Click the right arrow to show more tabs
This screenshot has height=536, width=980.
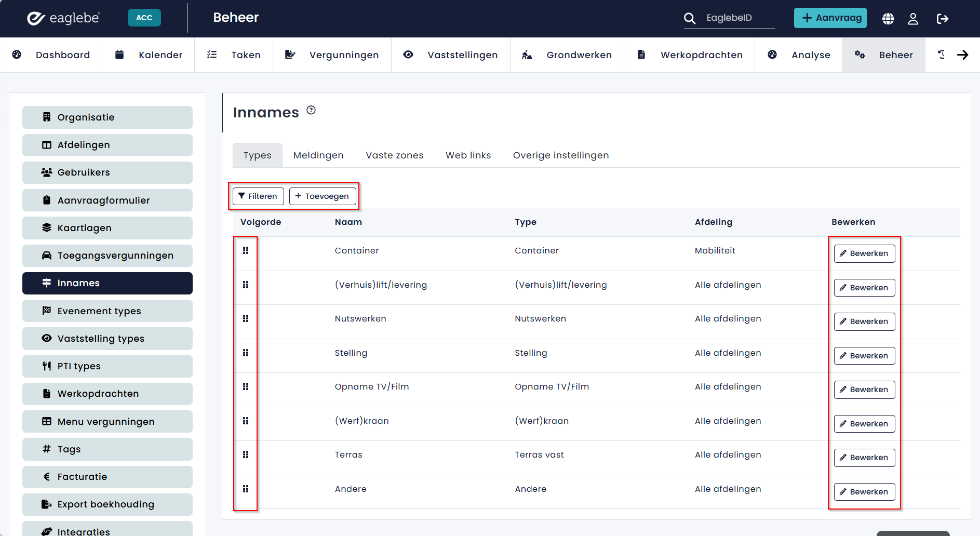(962, 55)
